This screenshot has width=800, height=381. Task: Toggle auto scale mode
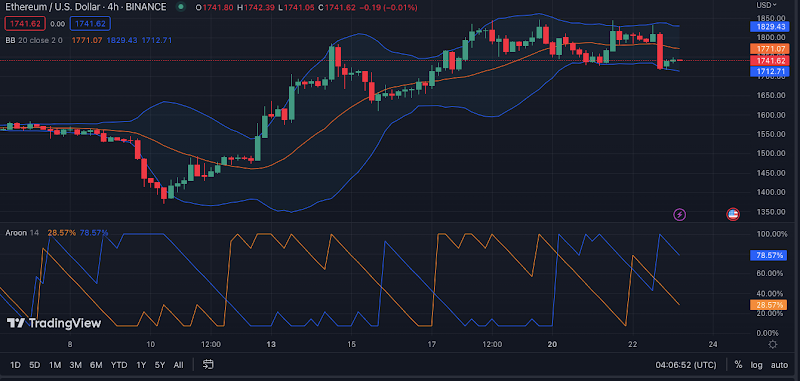(779, 365)
